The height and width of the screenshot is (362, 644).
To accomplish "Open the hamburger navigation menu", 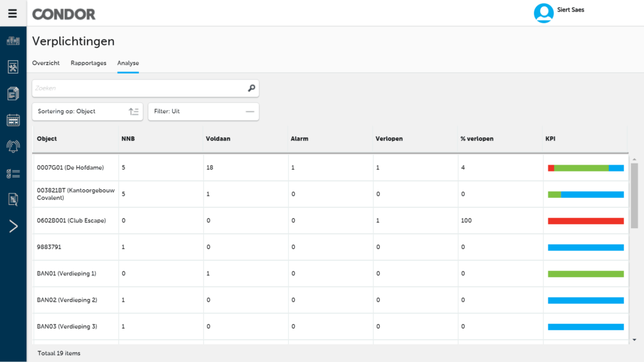I will [x=13, y=14].
